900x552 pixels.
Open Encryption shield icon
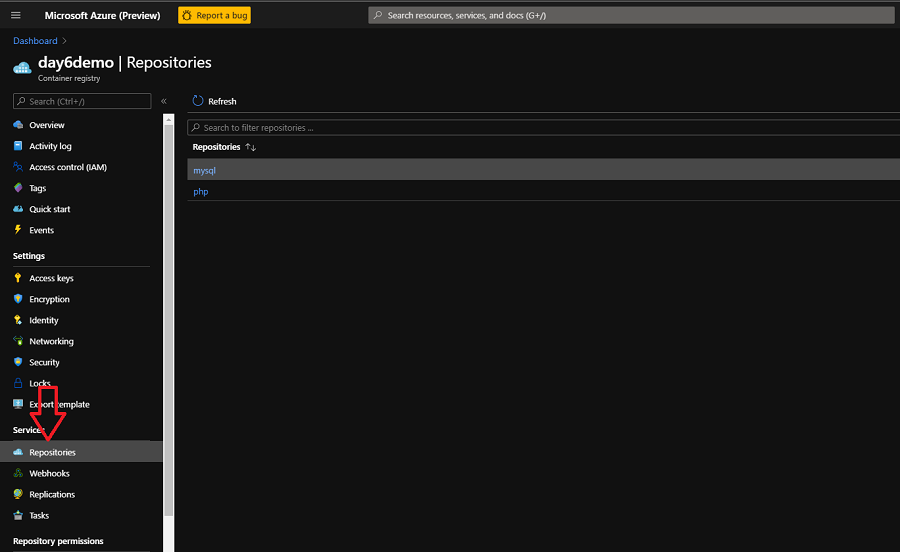pyautogui.click(x=18, y=299)
